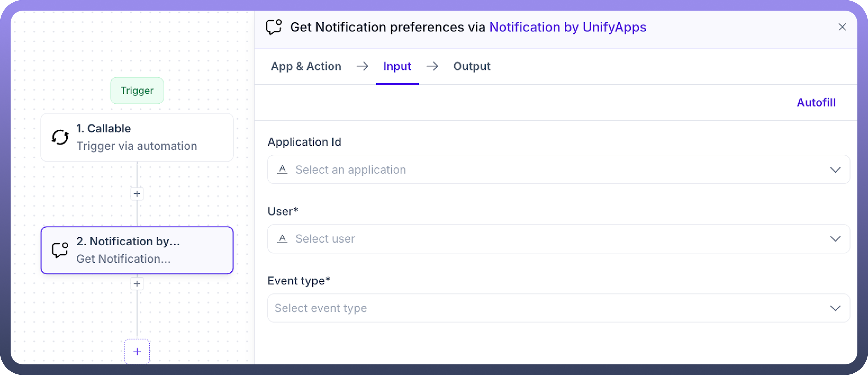Click text-type icon in User field
Screen dimensions: 868x375
282,239
